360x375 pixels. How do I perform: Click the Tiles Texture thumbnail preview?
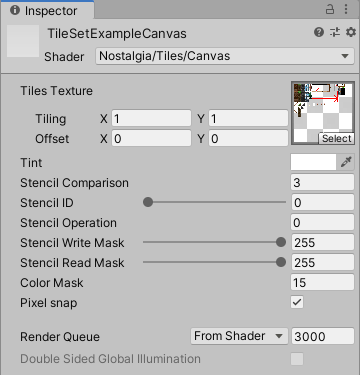(323, 113)
